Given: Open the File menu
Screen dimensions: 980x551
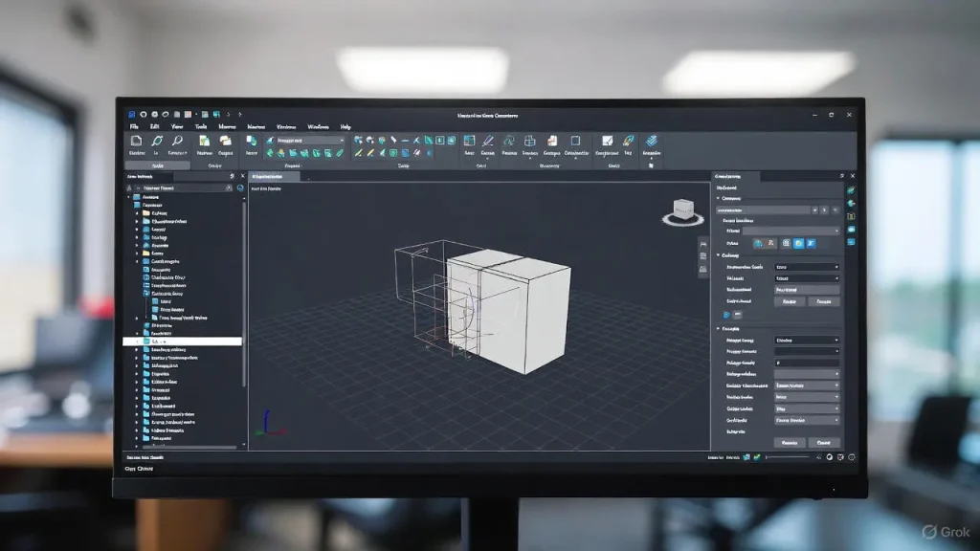Looking at the screenshot, I should (x=134, y=127).
